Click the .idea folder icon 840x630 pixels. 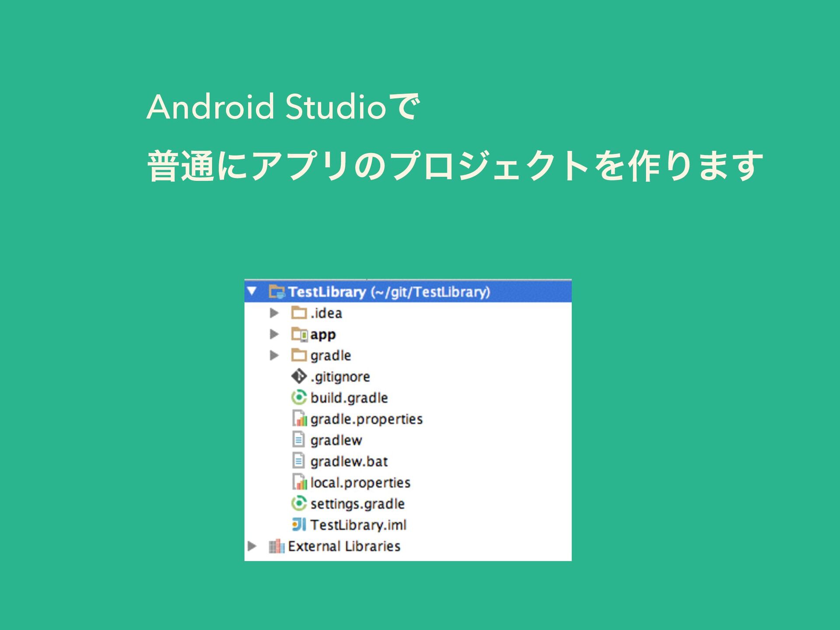[299, 313]
